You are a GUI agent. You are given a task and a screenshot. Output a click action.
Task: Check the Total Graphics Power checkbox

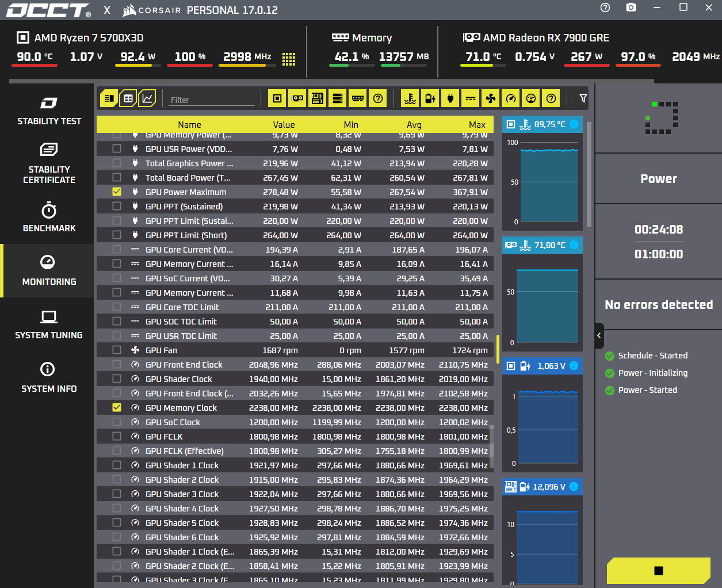pos(117,163)
